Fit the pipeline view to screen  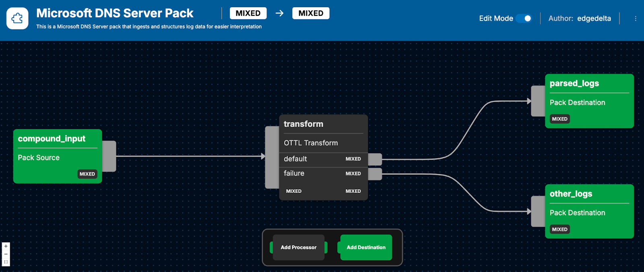(6, 262)
